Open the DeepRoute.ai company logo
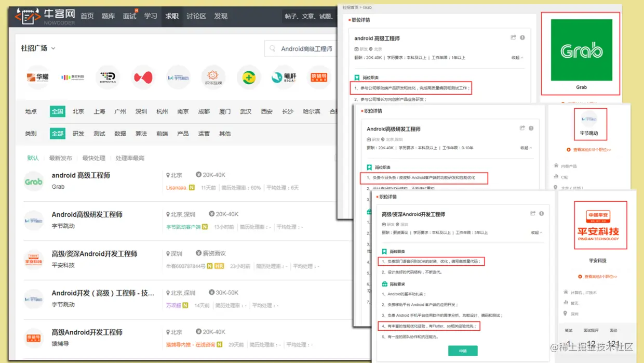The width and height of the screenshot is (644, 363). 108,77
